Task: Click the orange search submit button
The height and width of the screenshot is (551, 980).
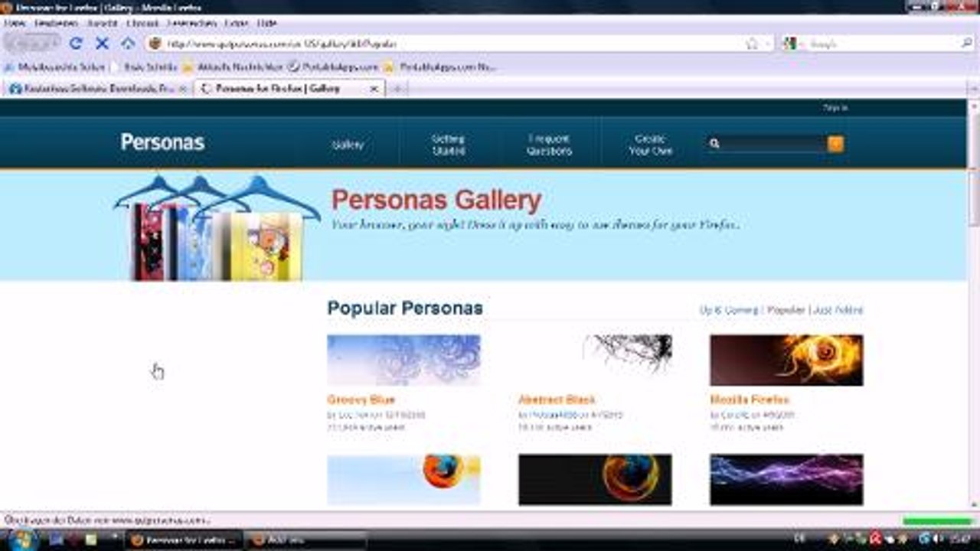Action: pos(835,143)
